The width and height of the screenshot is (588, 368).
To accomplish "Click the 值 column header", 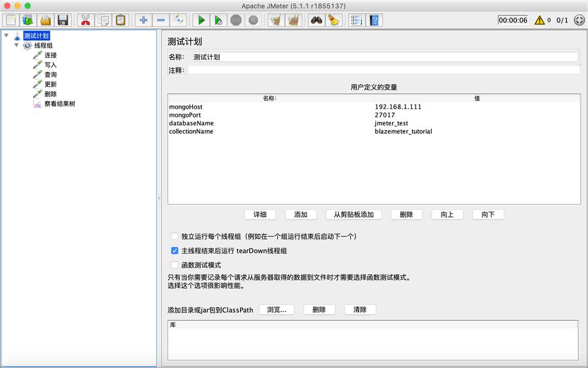I will [477, 98].
